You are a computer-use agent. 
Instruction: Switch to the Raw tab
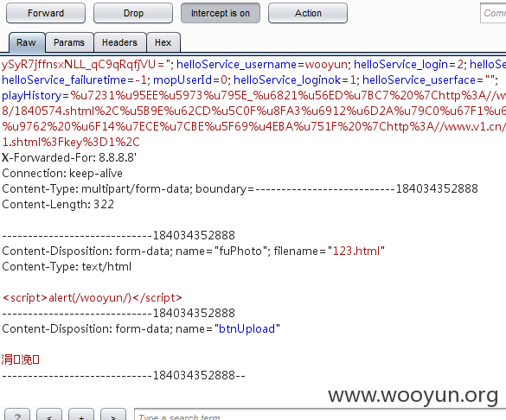tap(27, 42)
